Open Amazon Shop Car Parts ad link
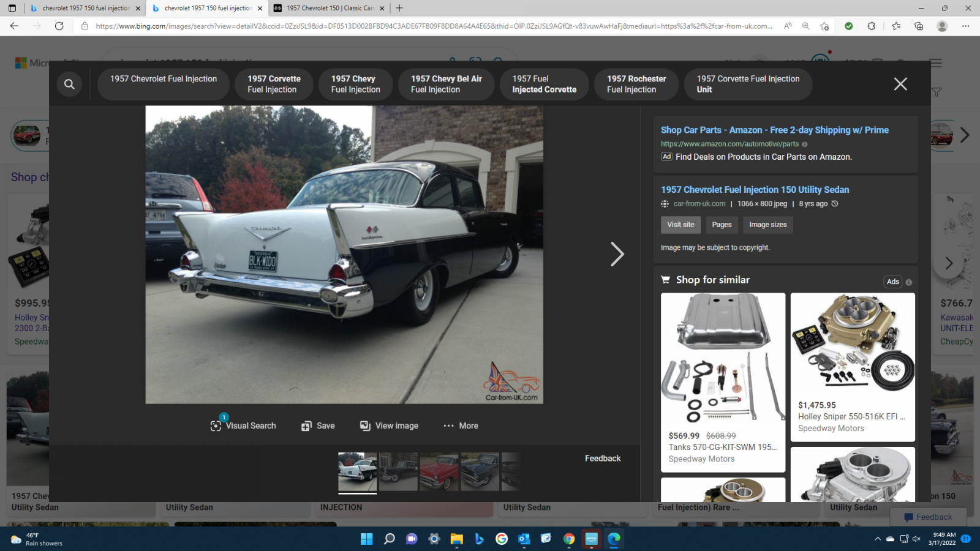 (x=774, y=130)
